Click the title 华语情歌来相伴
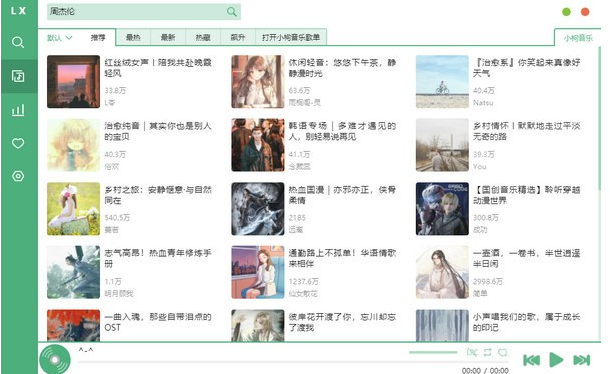This screenshot has height=374, width=610. coord(342,258)
